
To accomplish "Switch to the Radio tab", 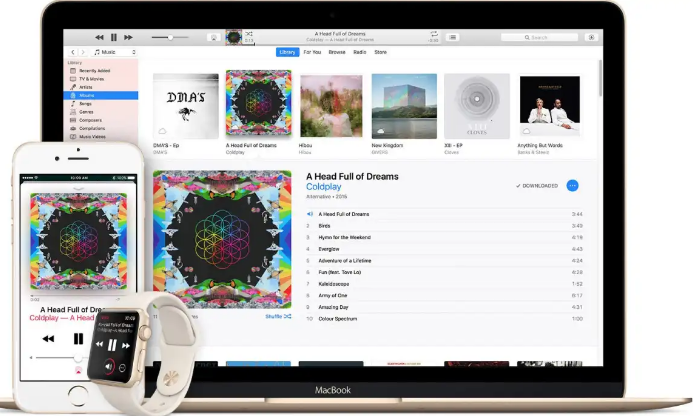I will point(360,52).
